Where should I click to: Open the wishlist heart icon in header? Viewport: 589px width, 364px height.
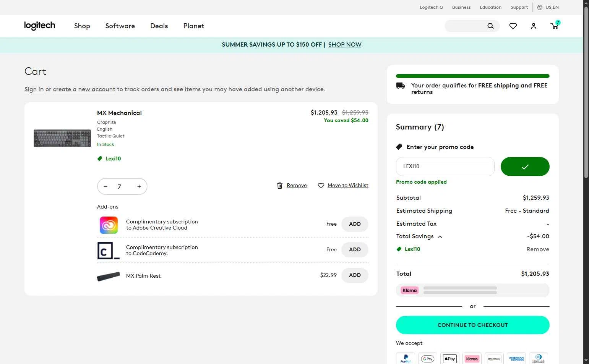[x=513, y=26]
